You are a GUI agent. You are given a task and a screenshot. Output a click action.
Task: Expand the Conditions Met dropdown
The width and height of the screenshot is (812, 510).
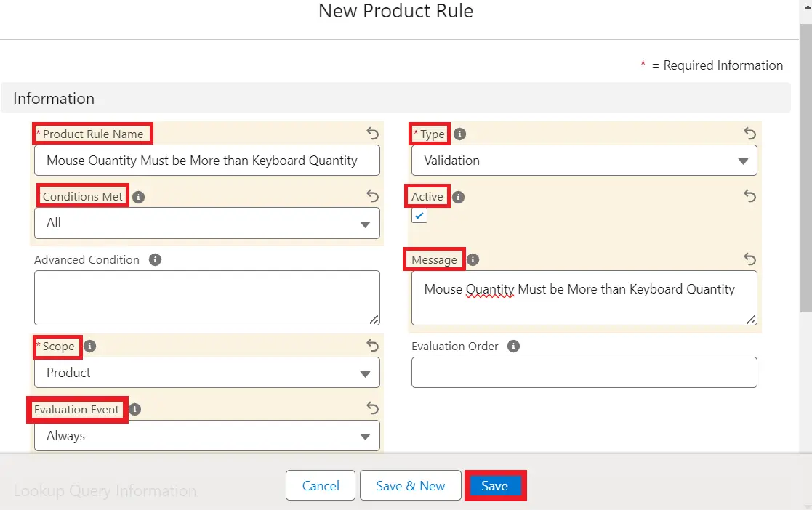coord(206,224)
